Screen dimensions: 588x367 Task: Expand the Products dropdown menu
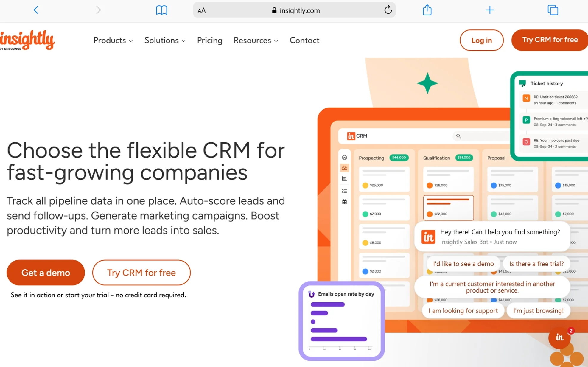pos(113,40)
